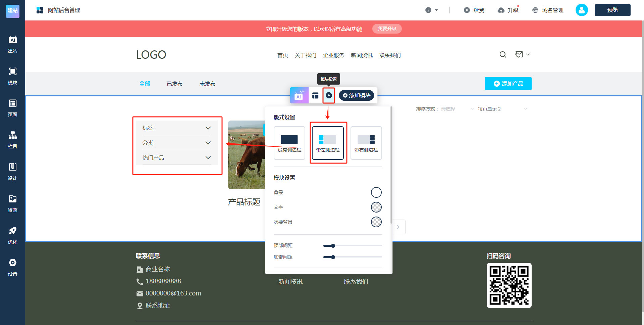This screenshot has height=325, width=644.
Task: Click the cow product thumbnail
Action: [x=247, y=154]
